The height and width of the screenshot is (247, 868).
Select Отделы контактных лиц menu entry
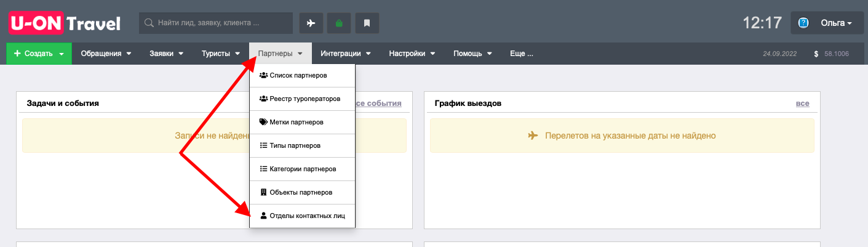click(303, 216)
